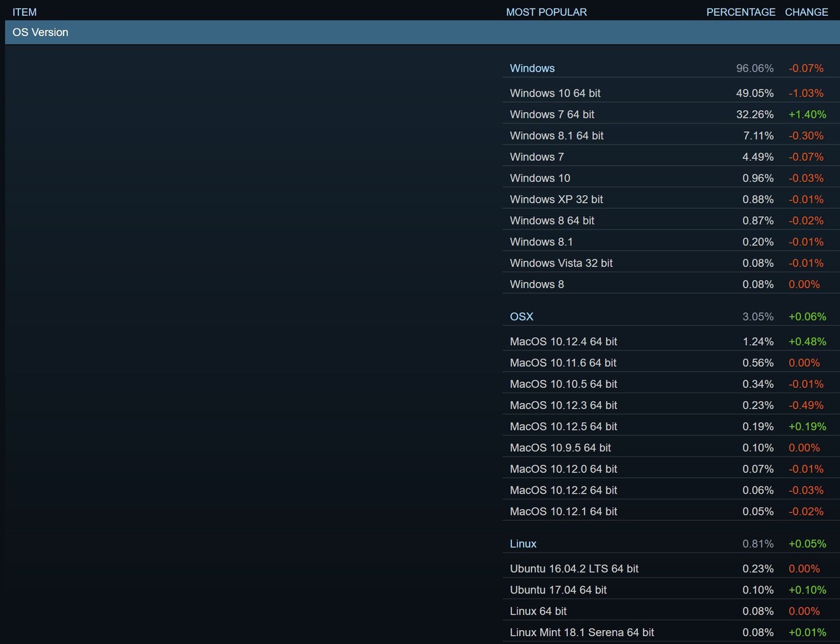Select the MacOS 10.12.2 64 bit entry
This screenshot has height=644, width=840.
[x=564, y=490]
